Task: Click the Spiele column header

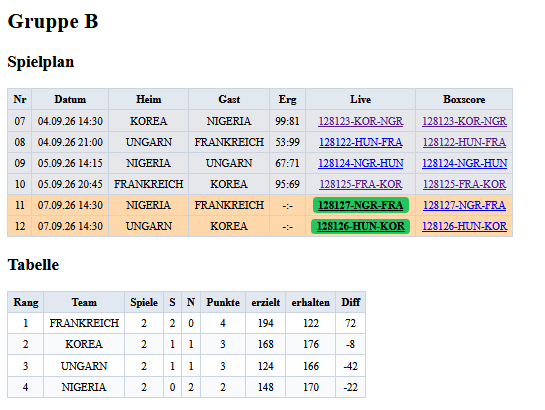Action: coord(144,302)
